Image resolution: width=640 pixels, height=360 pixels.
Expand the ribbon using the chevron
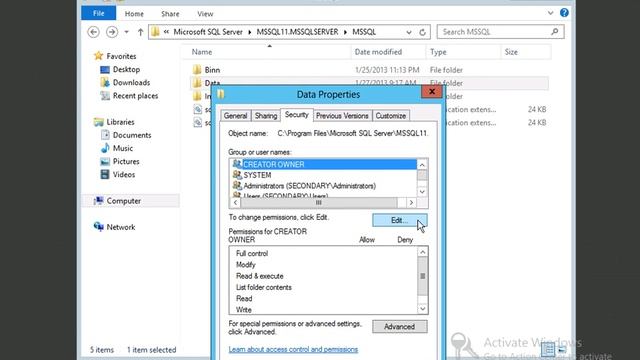550,13
